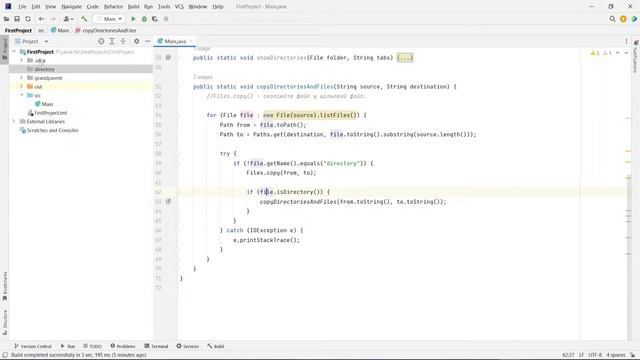This screenshot has height=360, width=640.
Task: Open the Navigate menu
Action: click(71, 7)
